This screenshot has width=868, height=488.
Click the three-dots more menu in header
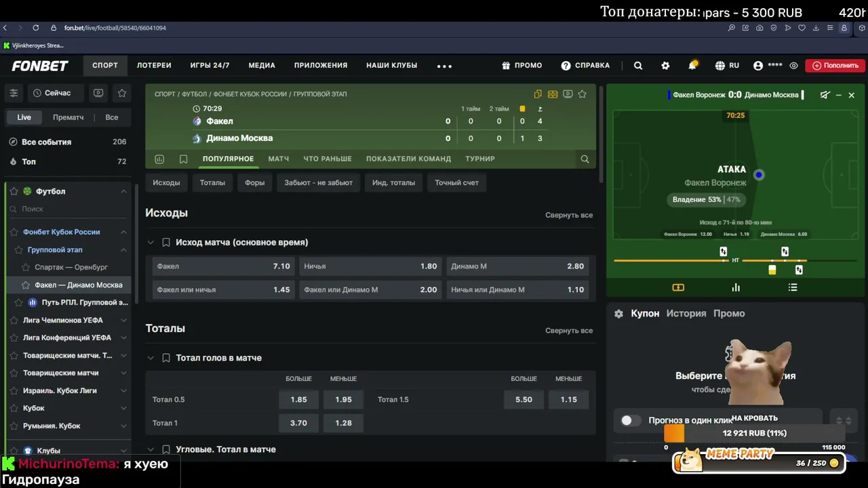[x=444, y=66]
